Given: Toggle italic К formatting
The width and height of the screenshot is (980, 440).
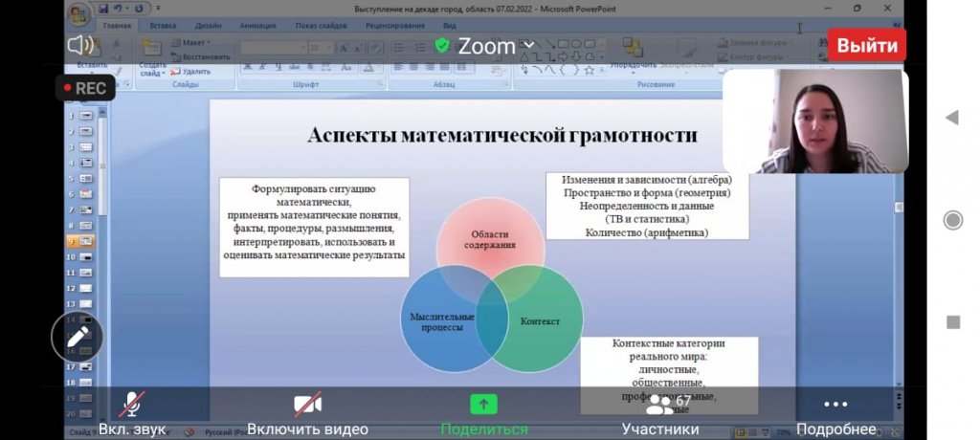Looking at the screenshot, I should pos(262,66).
